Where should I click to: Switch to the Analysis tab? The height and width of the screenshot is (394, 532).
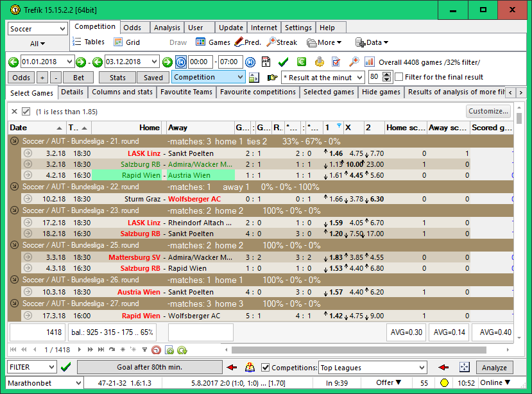coord(167,28)
